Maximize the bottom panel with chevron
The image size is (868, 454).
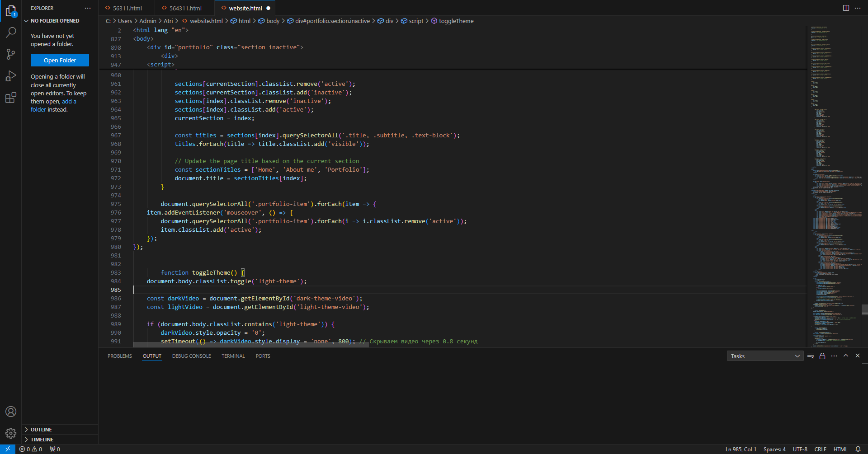tap(846, 356)
